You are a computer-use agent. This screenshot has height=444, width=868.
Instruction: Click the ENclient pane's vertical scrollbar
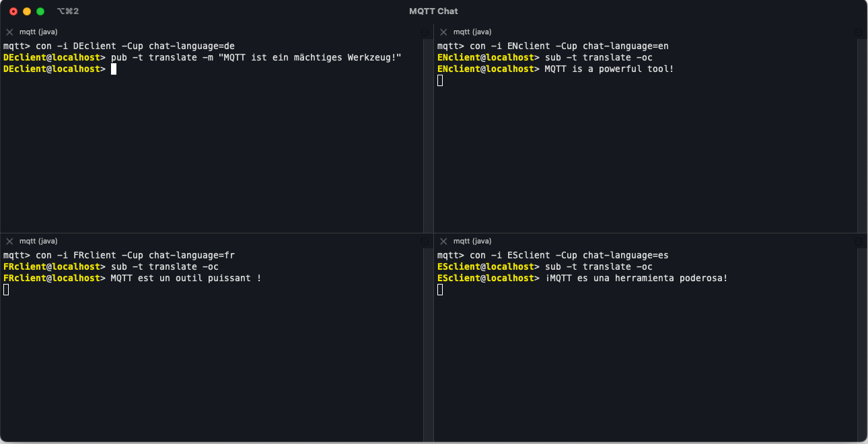[862, 135]
